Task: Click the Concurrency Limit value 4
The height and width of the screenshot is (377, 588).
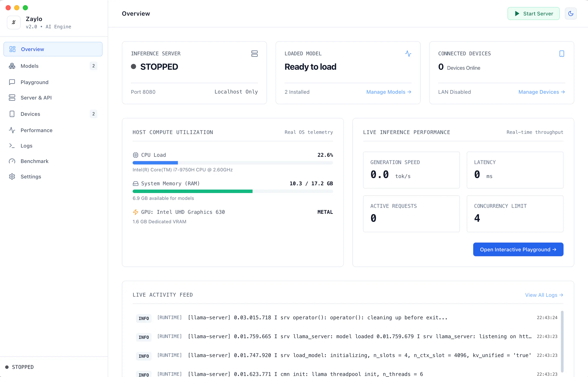Action: pyautogui.click(x=477, y=218)
